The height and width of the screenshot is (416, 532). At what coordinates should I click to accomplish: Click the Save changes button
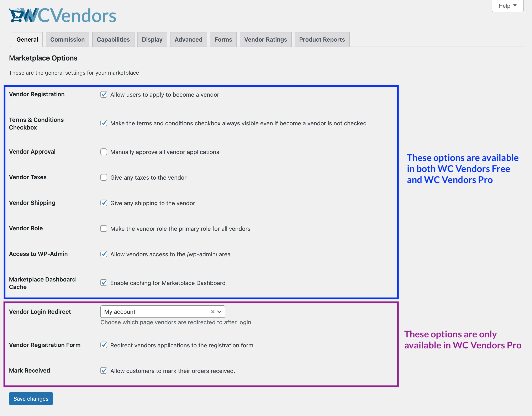31,399
